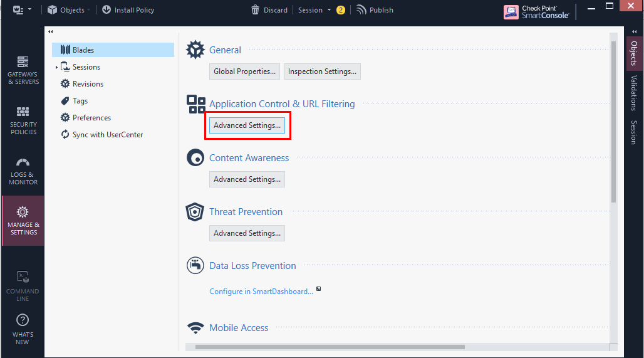Open the Gateways & Servers view
The image size is (644, 358).
23,71
